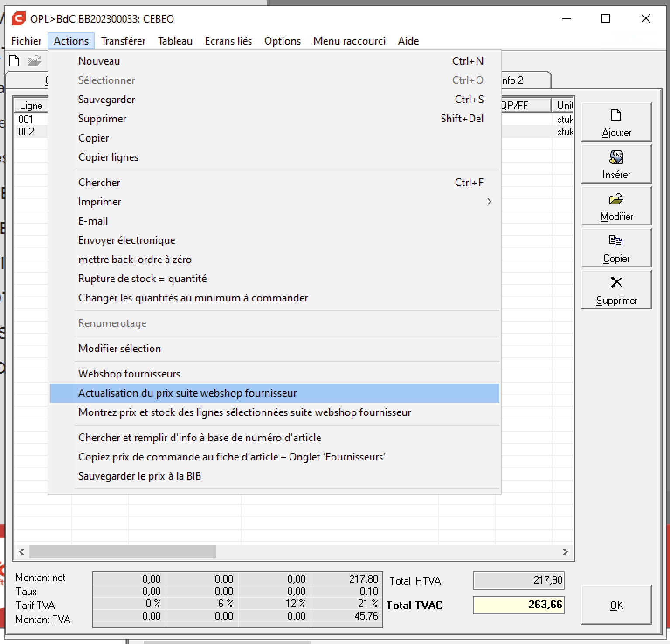Open the Options menu
Viewport: 670px width, 644px height.
coord(283,41)
